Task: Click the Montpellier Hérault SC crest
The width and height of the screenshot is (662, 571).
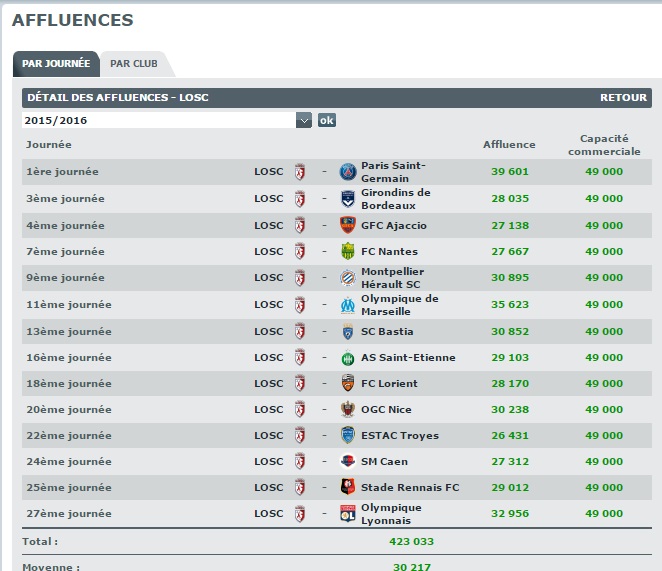Action: click(x=348, y=278)
